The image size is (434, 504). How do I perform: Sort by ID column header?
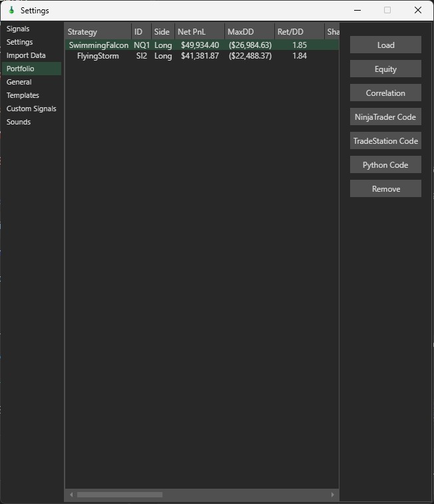tap(141, 31)
